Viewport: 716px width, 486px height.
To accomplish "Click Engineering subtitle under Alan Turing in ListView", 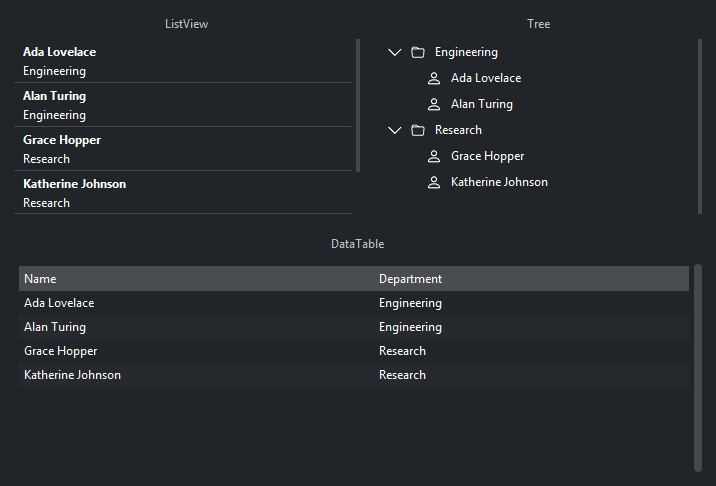I will pyautogui.click(x=54, y=115).
